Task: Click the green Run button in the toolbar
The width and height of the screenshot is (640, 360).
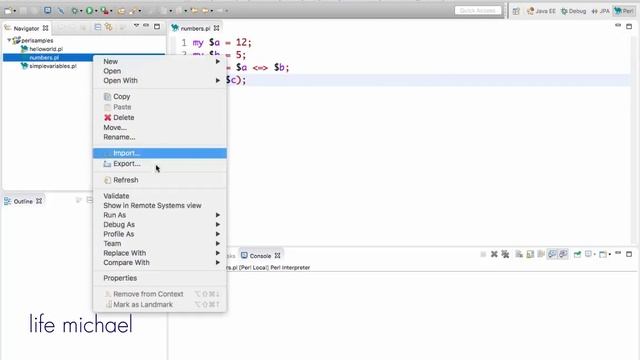Action: 89,11
